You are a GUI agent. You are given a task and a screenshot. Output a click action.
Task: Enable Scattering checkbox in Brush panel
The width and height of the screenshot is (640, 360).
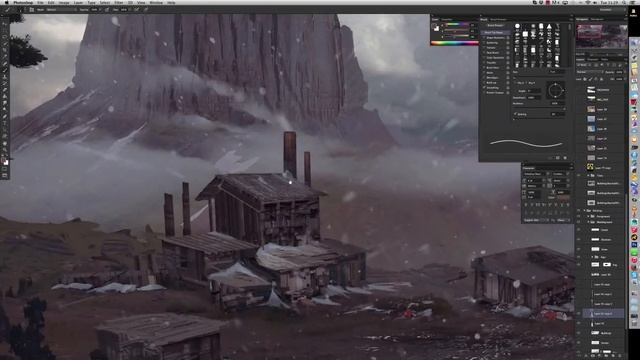pyautogui.click(x=484, y=43)
